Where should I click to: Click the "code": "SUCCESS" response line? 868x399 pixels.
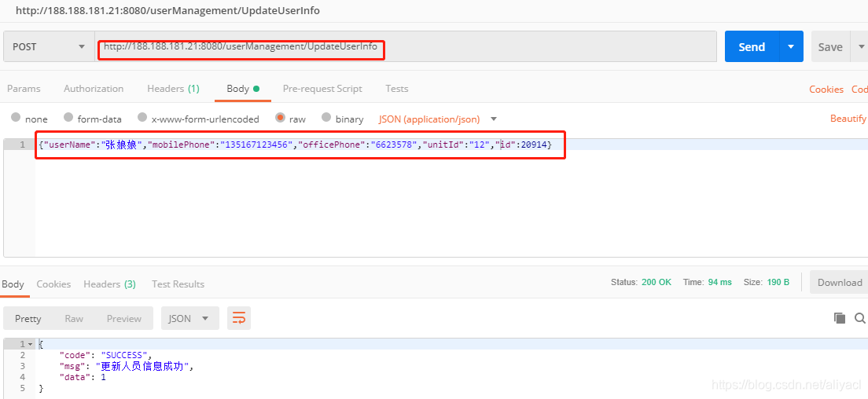(105, 355)
